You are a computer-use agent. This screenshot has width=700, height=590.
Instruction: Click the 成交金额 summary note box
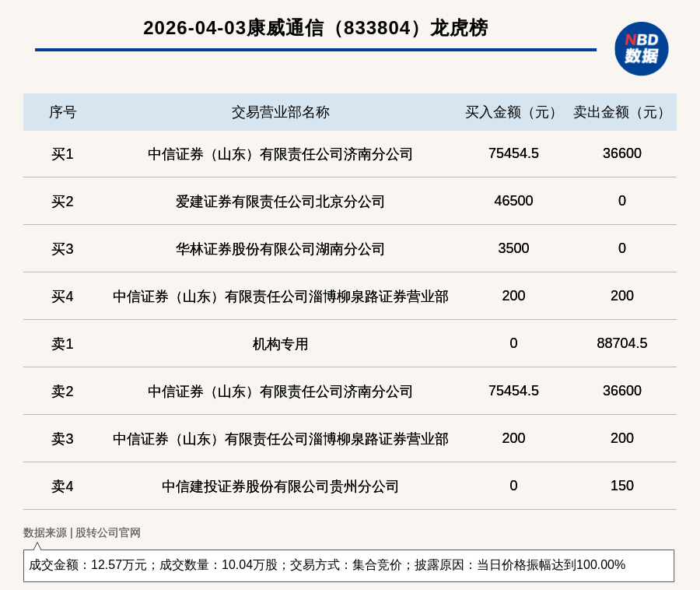348,565
